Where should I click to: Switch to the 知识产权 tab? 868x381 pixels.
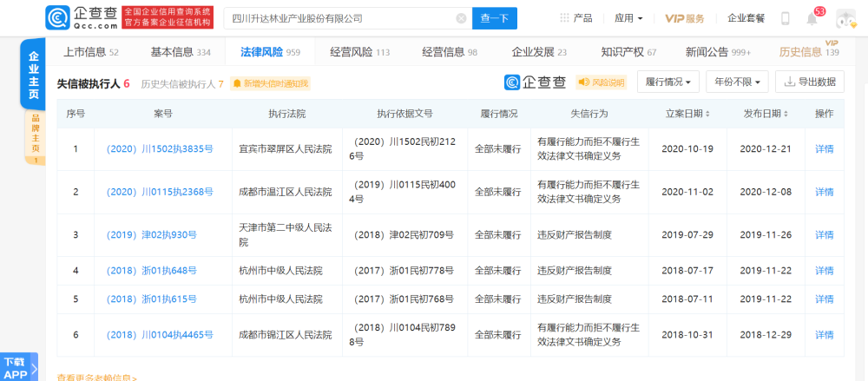(x=628, y=52)
